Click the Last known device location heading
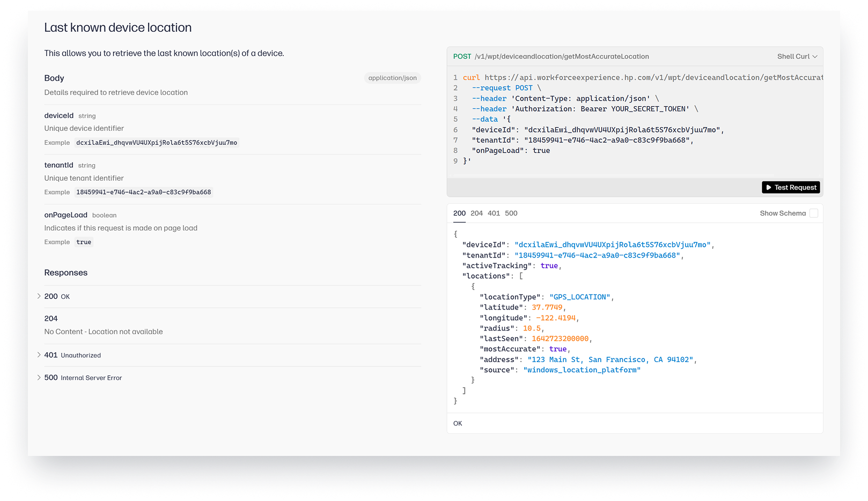This screenshot has height=501, width=868. (x=118, y=28)
